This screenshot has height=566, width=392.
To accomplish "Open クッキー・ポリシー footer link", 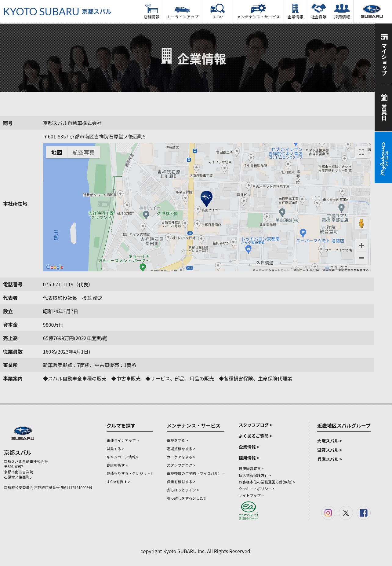I will click(x=256, y=489).
